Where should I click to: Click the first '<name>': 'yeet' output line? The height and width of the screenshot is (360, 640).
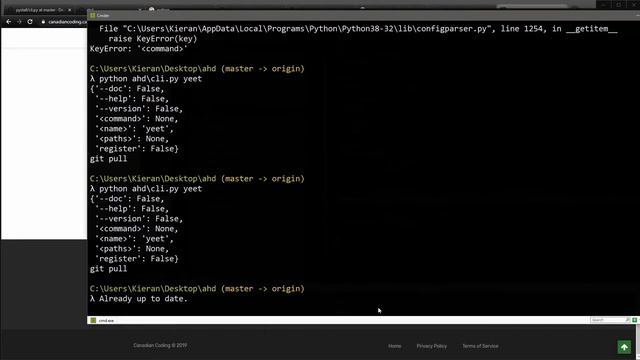pos(134,129)
